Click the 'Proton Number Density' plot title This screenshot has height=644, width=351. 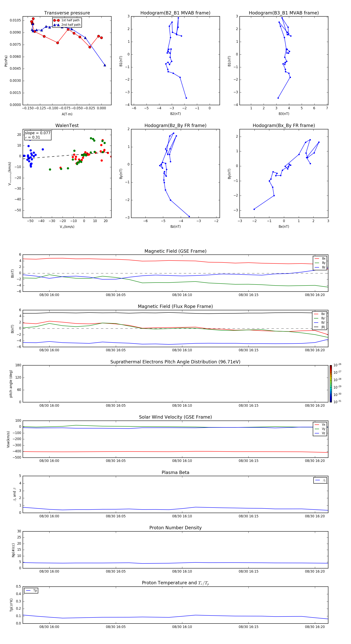tap(175, 528)
